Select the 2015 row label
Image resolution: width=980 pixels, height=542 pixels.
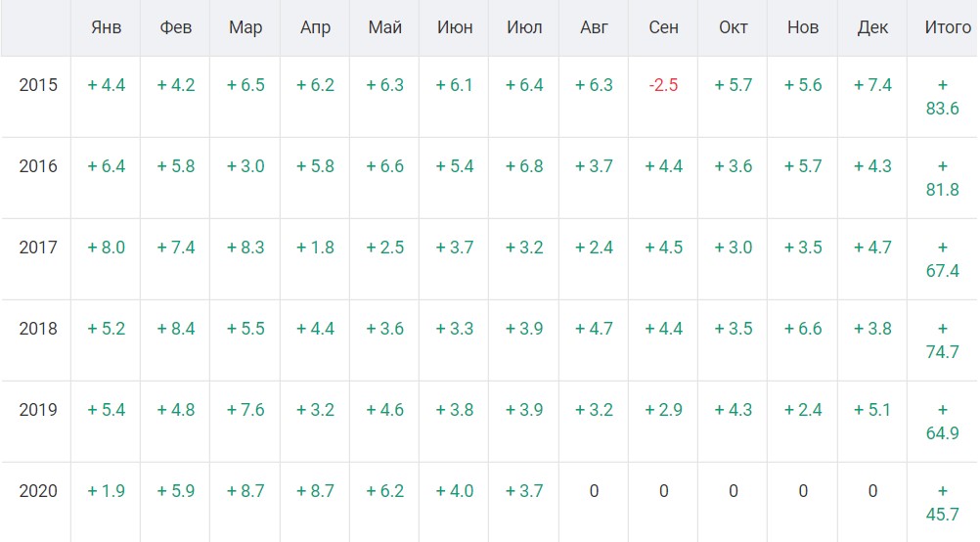[x=38, y=85]
